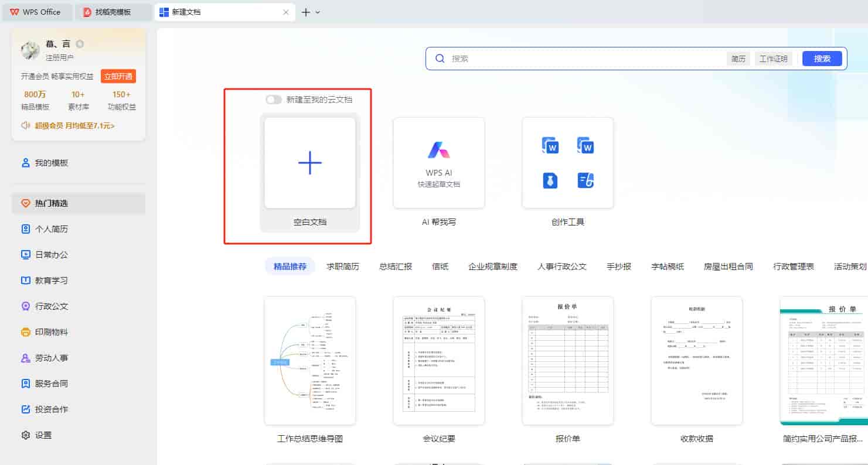Select the 总结汇报 category tab
Image resolution: width=868 pixels, height=465 pixels.
[396, 266]
